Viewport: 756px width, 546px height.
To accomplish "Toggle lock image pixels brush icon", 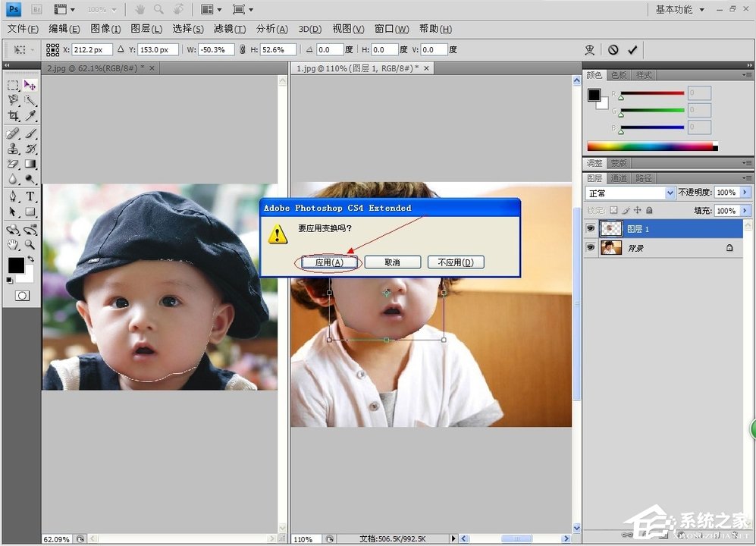I will [626, 210].
